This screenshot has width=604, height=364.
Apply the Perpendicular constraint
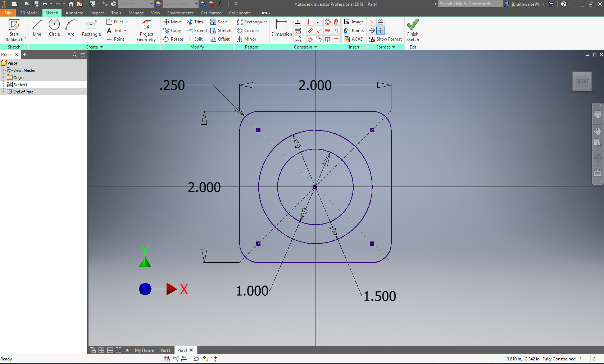click(x=319, y=31)
